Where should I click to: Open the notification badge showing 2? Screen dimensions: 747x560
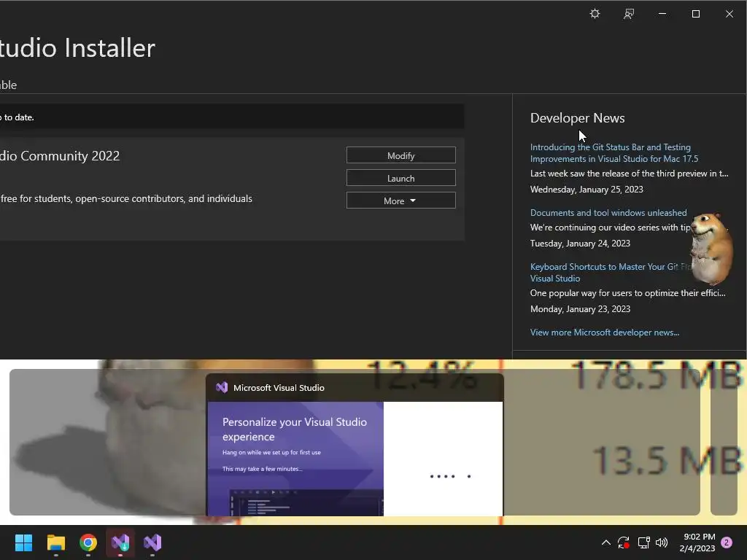727,542
